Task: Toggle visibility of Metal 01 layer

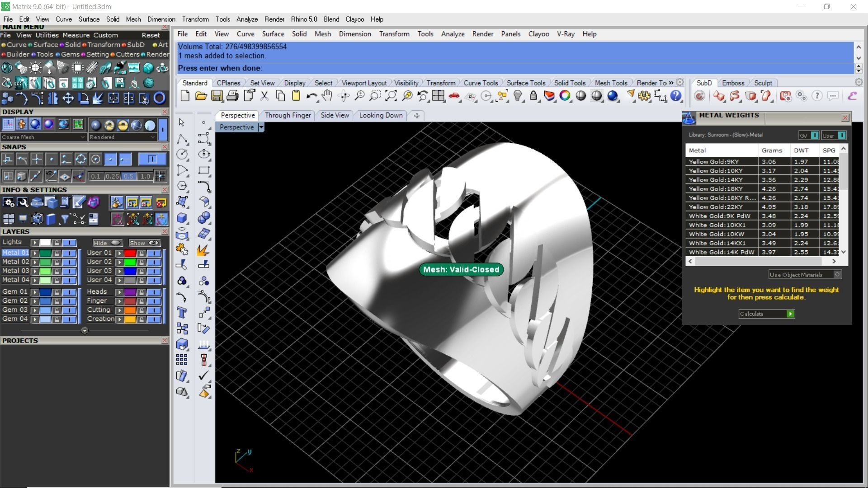Action: click(x=69, y=253)
